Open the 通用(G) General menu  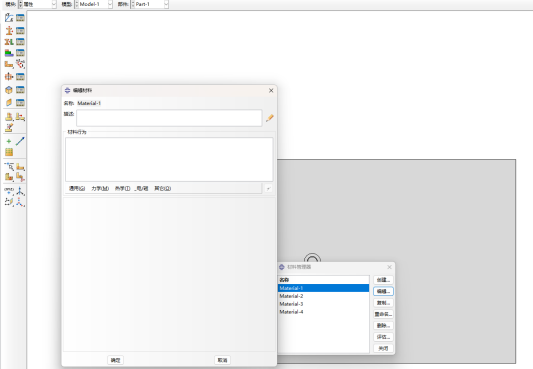point(77,188)
